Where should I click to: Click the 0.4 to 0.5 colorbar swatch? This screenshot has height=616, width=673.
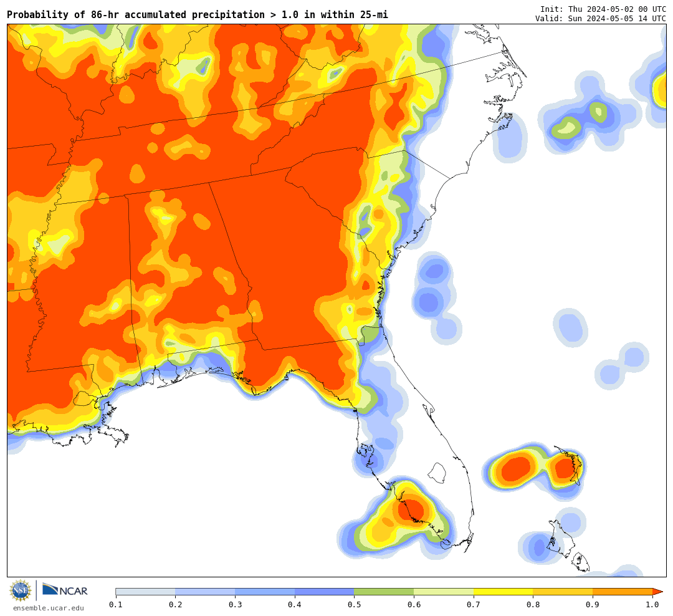coord(325,592)
